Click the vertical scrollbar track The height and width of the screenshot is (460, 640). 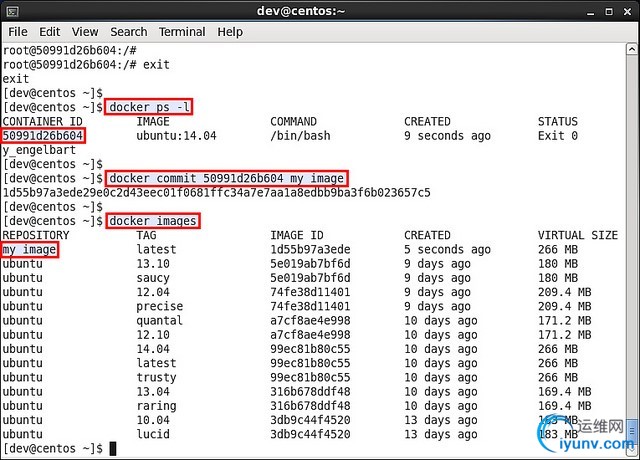[x=631, y=237]
